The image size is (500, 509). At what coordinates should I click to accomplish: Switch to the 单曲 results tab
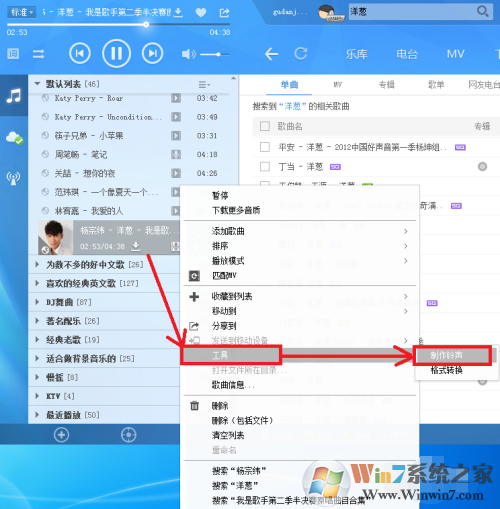click(289, 85)
